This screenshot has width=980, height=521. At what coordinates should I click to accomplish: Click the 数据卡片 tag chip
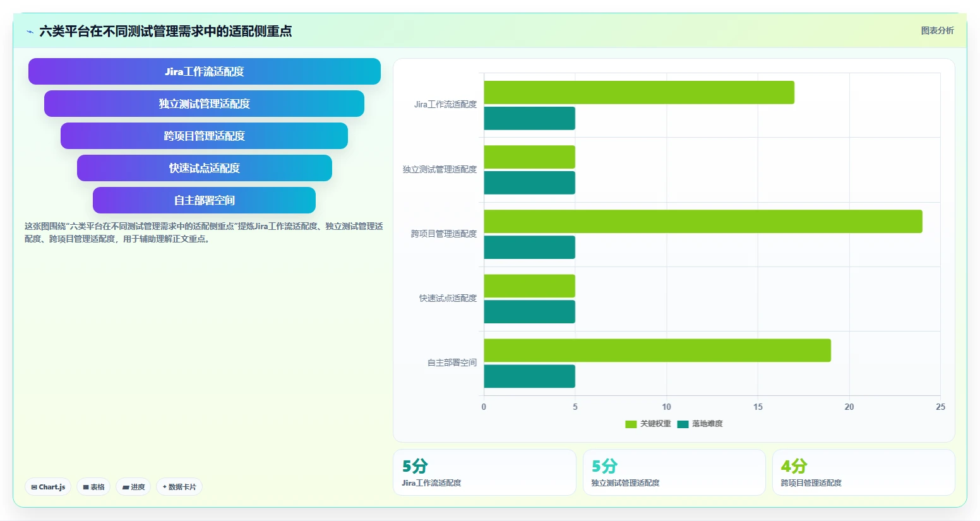(x=179, y=487)
